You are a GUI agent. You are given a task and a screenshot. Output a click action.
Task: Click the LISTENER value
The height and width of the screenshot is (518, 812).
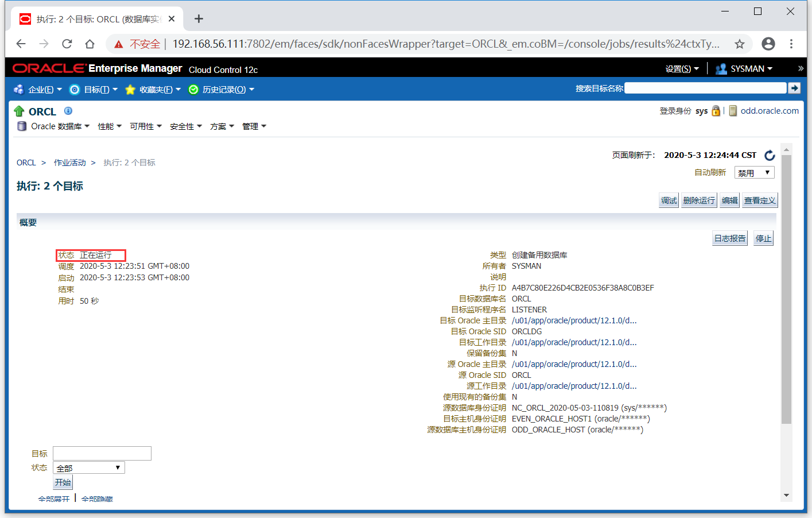(529, 310)
